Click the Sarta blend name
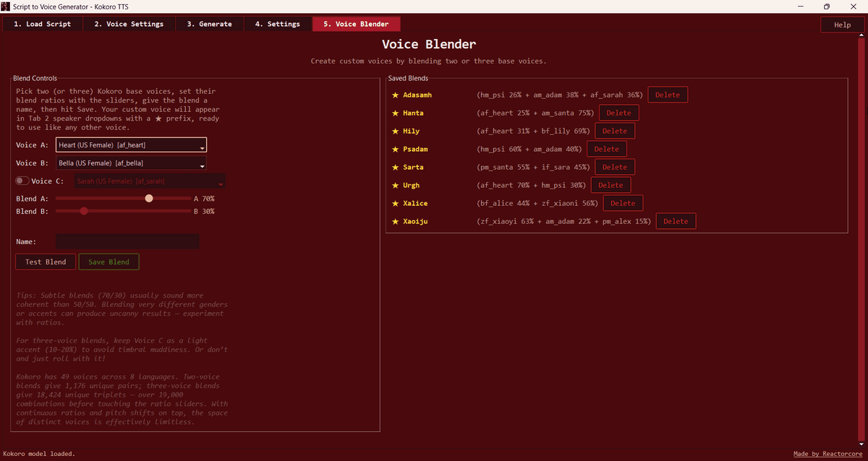Image resolution: width=868 pixels, height=461 pixels. [x=413, y=167]
